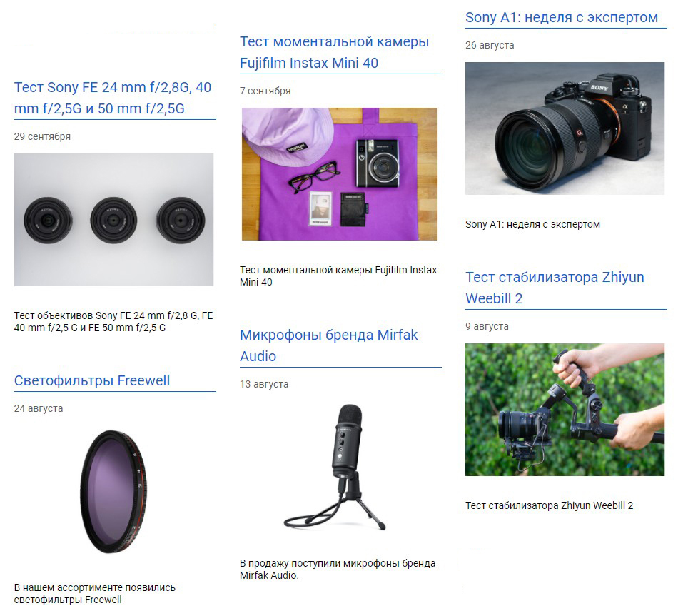
Task: Click the Instax Mini 40 caption text
Action: pos(338,276)
